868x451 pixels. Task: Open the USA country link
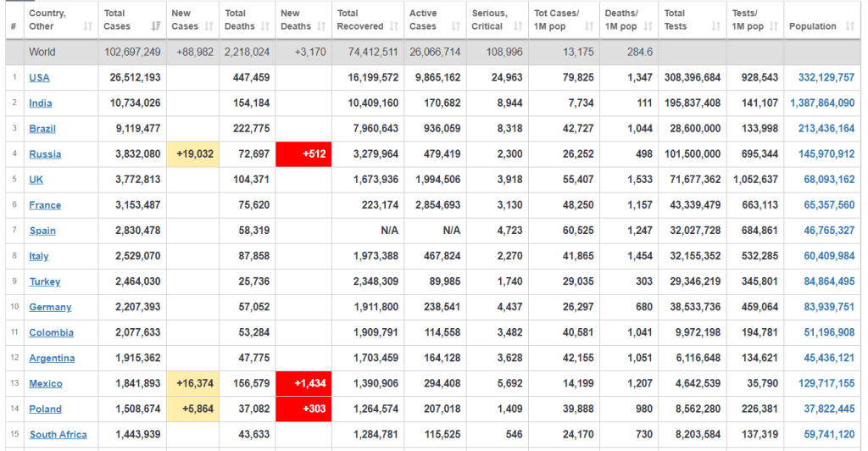(x=39, y=78)
